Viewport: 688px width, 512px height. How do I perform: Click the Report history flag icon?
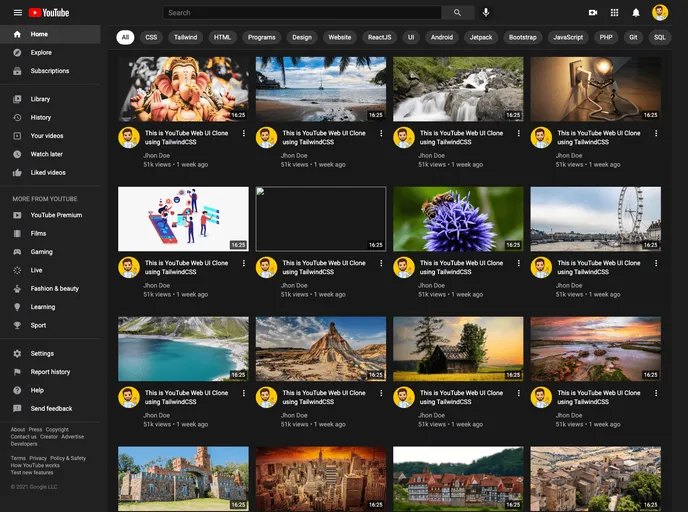[17, 372]
